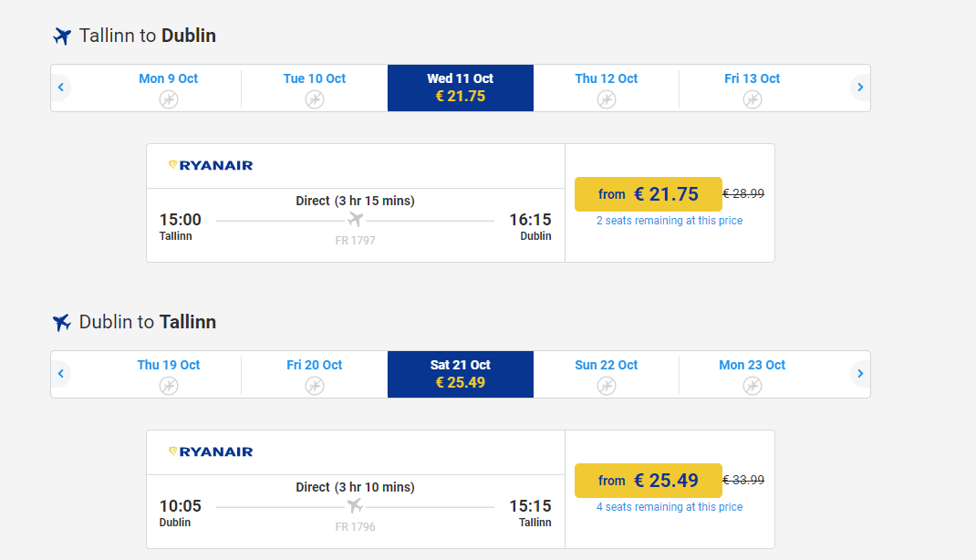Select the Sat 21 Oct €25.49 date tab

pyautogui.click(x=461, y=375)
